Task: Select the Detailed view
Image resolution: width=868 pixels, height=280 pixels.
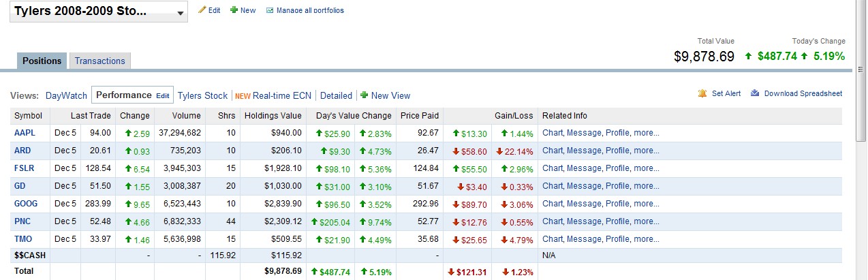Action: click(x=336, y=95)
